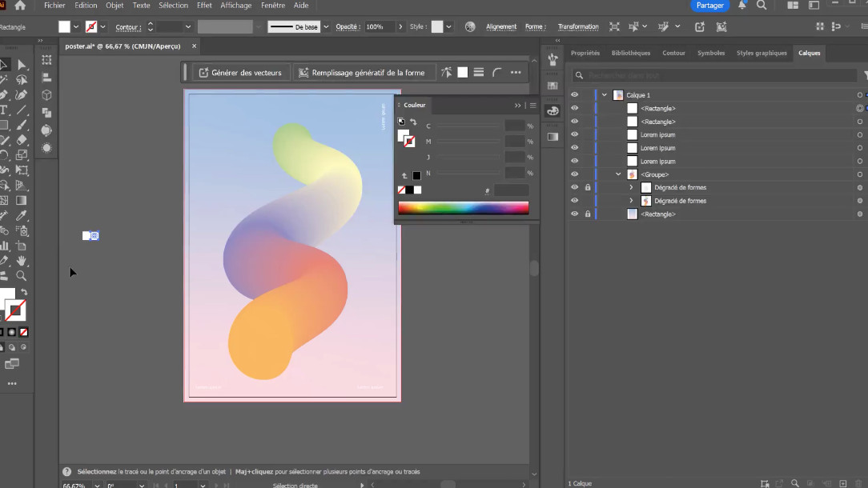Viewport: 868px width, 488px height.
Task: Unlock the bottom Rectangle layer
Action: point(588,214)
